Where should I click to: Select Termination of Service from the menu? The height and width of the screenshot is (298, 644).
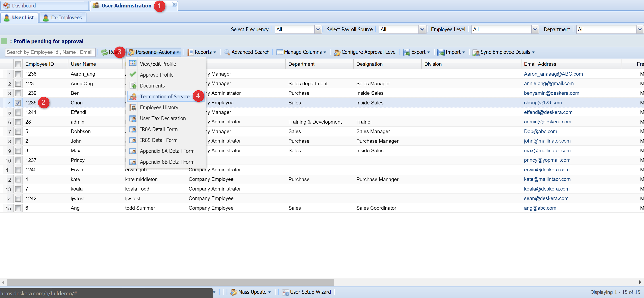[x=164, y=96]
